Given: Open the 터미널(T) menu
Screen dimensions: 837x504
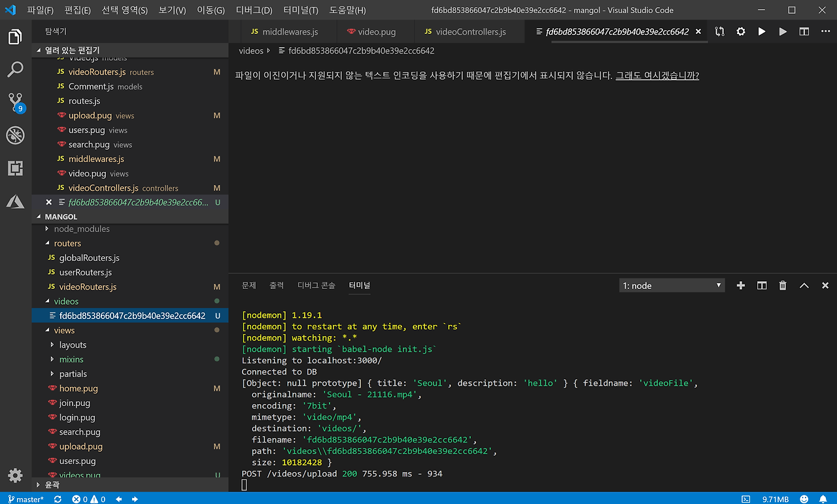Looking at the screenshot, I should [301, 10].
